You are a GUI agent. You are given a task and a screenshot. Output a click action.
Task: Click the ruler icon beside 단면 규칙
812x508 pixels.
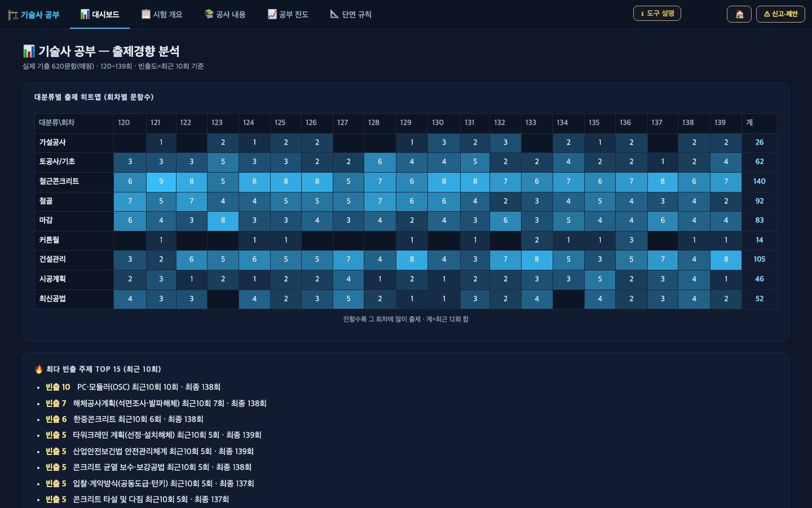[335, 14]
